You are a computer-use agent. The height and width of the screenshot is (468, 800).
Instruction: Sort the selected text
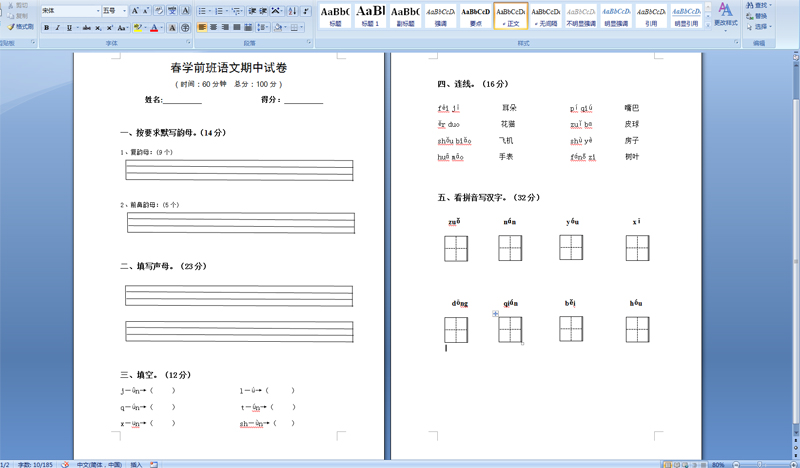tap(292, 11)
